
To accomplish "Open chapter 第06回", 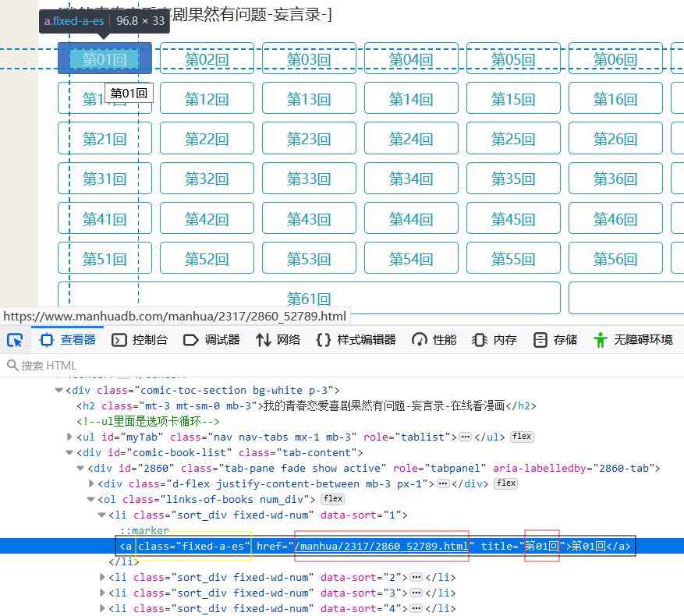I will click(615, 58).
